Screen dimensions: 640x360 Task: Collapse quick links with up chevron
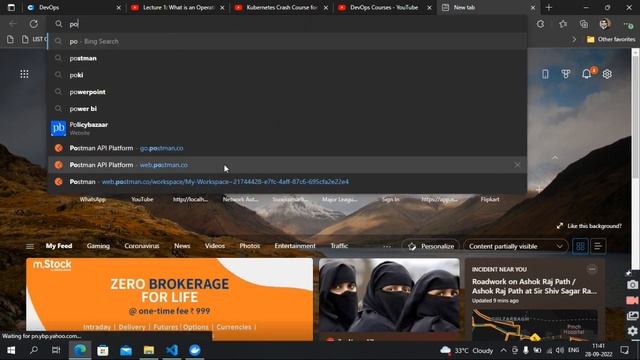[555, 157]
